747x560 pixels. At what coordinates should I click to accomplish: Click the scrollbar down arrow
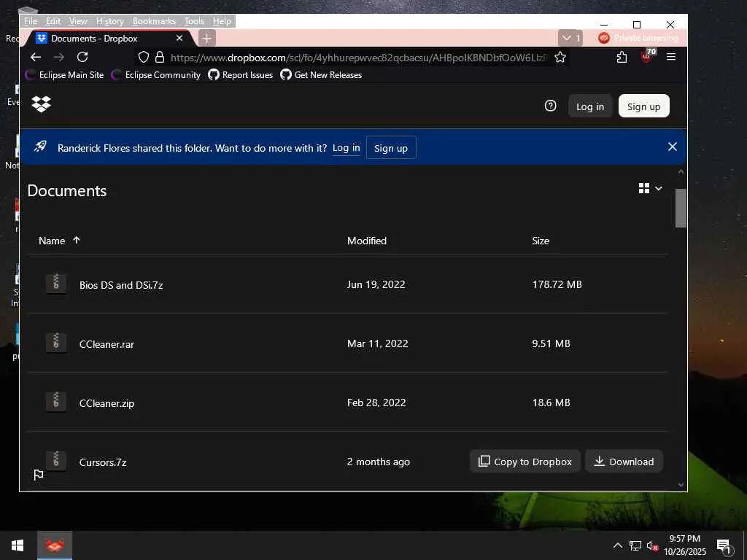click(x=681, y=485)
